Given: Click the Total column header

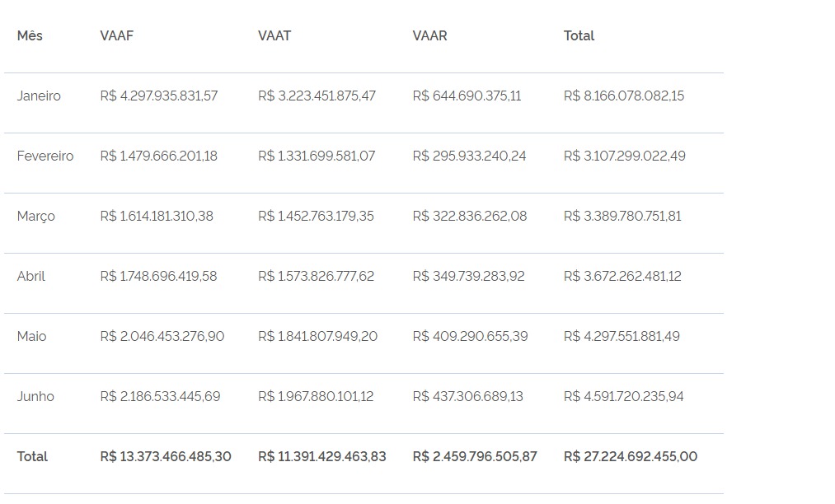Looking at the screenshot, I should (579, 35).
